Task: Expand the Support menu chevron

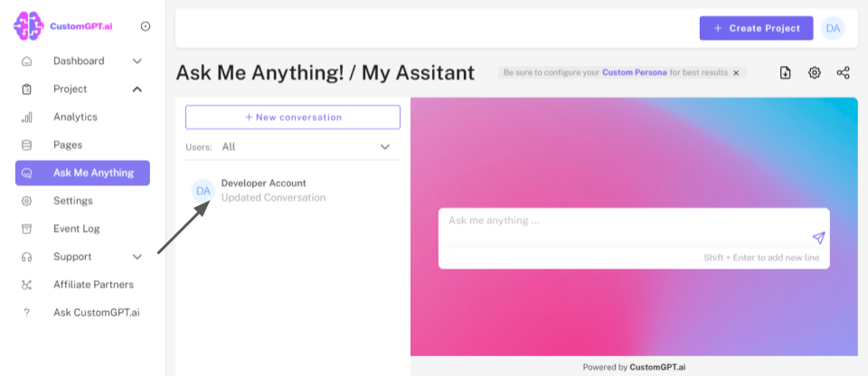Action: click(x=137, y=257)
